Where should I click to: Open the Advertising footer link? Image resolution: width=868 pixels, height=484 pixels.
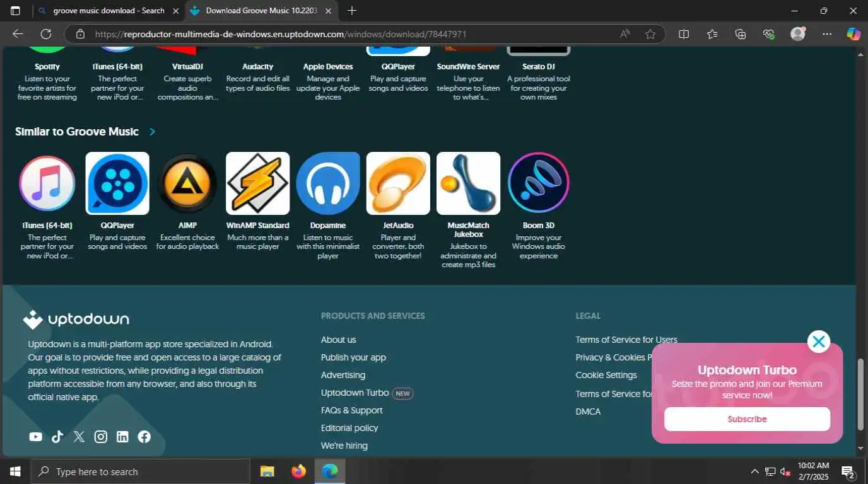[x=343, y=375]
